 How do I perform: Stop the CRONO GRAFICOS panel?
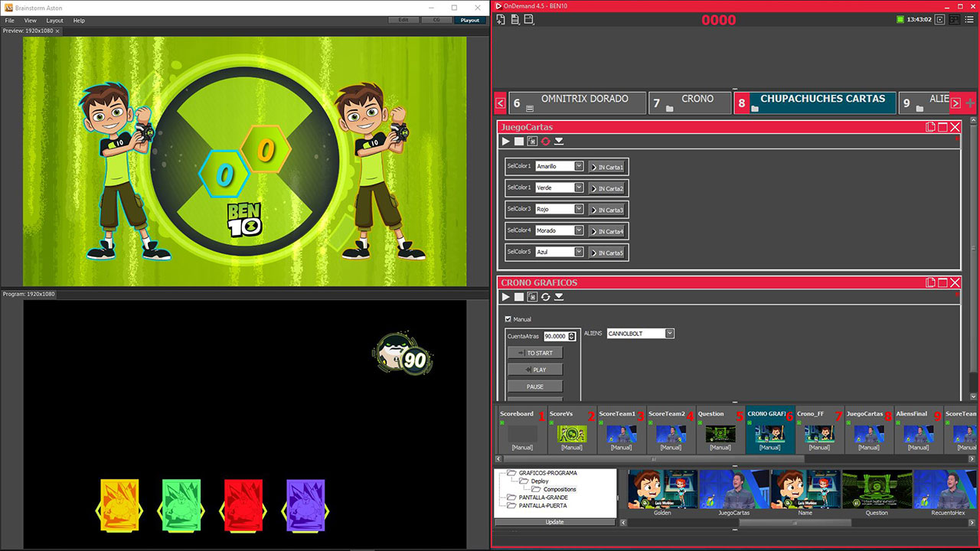tap(519, 297)
